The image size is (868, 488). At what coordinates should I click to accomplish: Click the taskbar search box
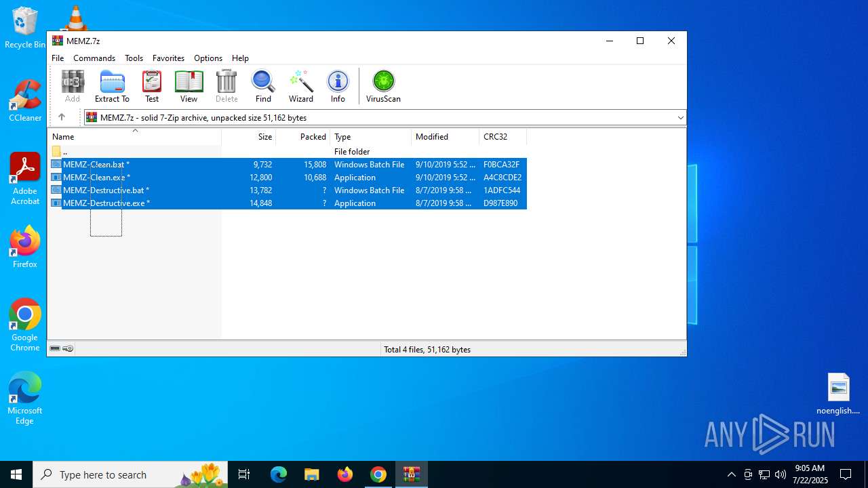[130, 474]
